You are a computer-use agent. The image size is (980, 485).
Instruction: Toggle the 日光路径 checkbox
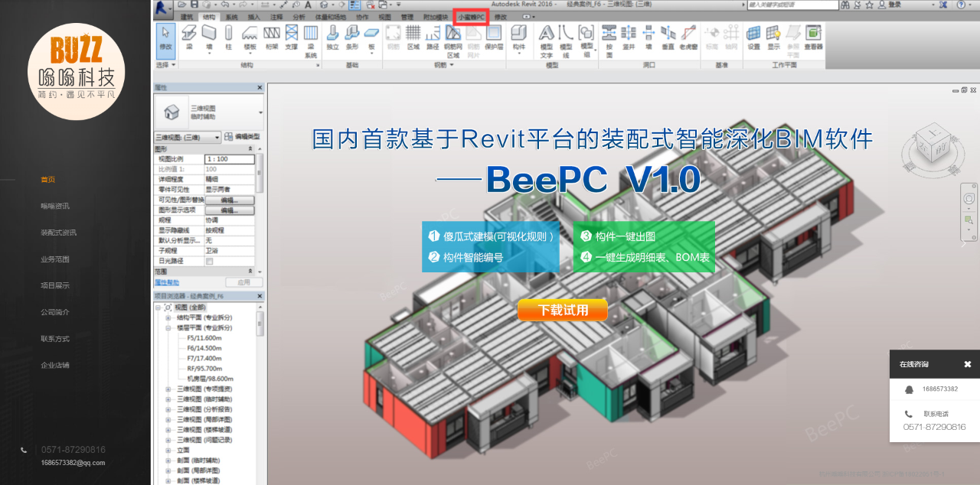[x=209, y=261]
